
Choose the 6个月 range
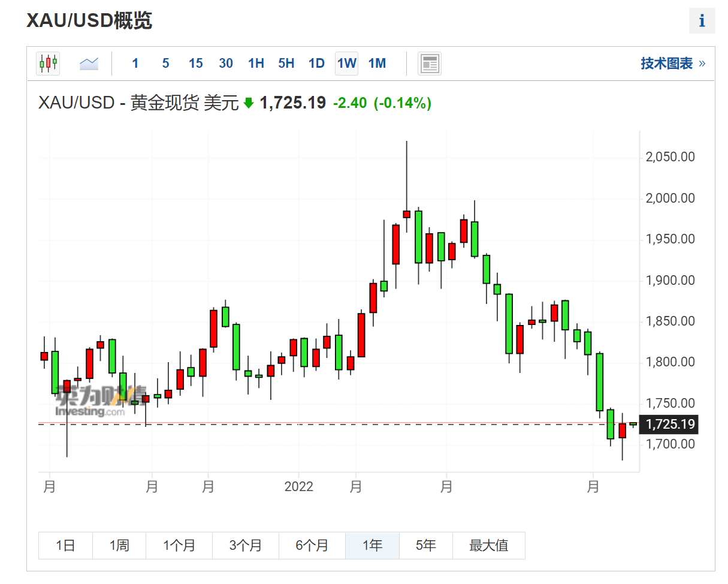(312, 546)
